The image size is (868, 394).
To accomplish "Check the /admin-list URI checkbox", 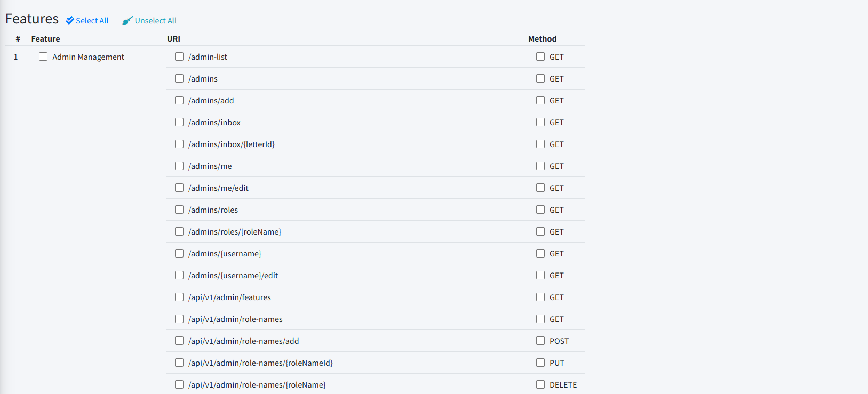I will coord(179,57).
